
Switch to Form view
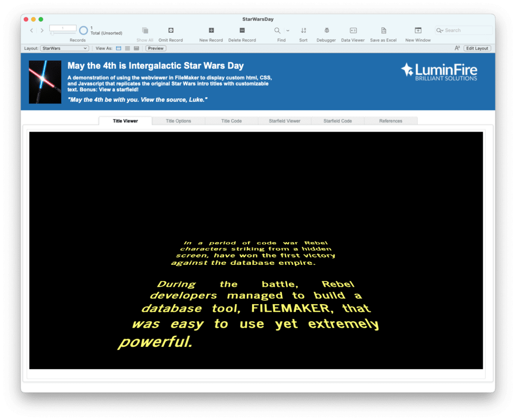(x=118, y=48)
